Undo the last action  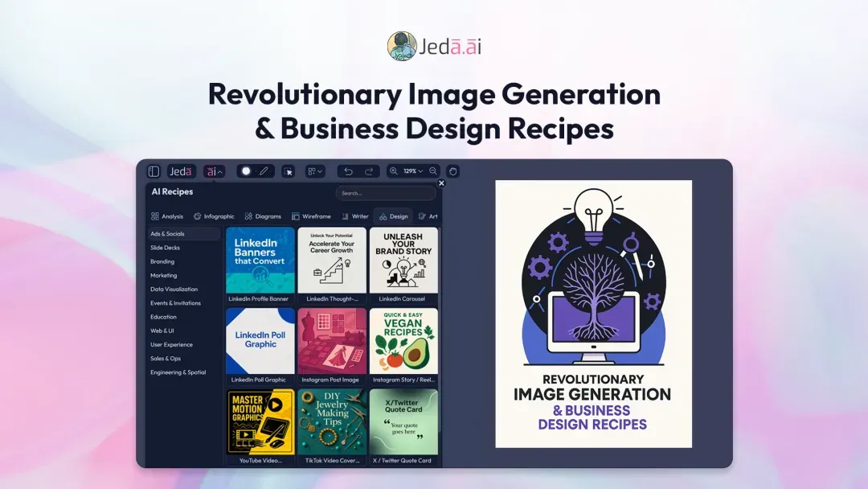click(x=350, y=171)
